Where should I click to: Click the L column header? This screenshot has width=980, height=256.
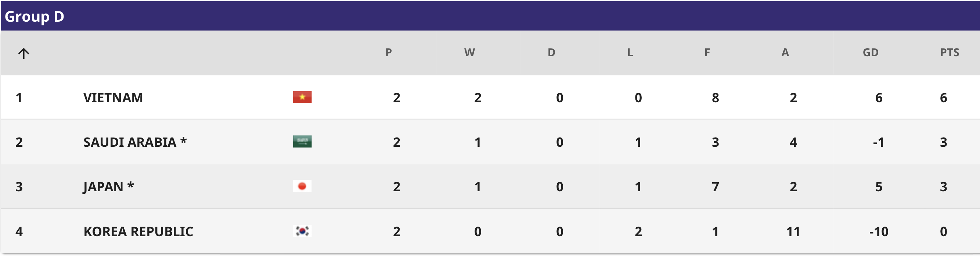(x=630, y=53)
